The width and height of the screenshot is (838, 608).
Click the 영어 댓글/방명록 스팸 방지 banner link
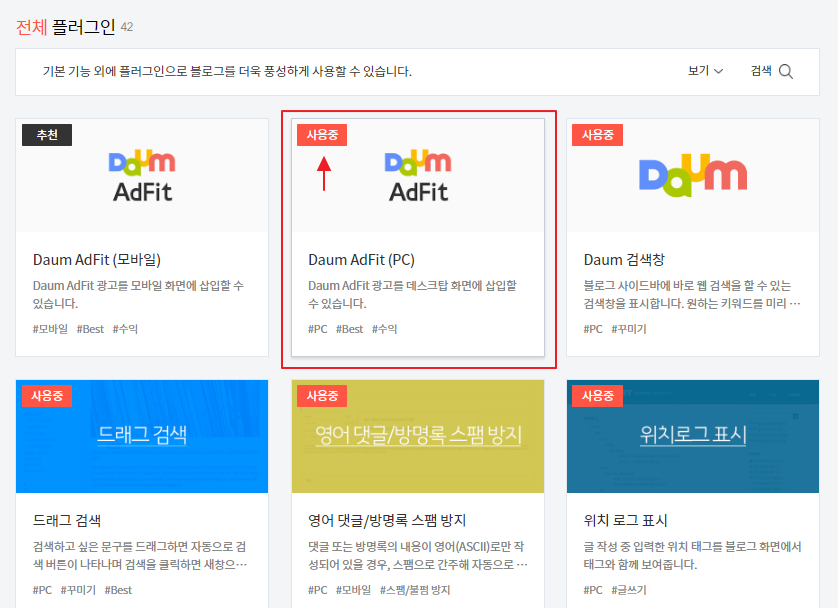coord(418,435)
